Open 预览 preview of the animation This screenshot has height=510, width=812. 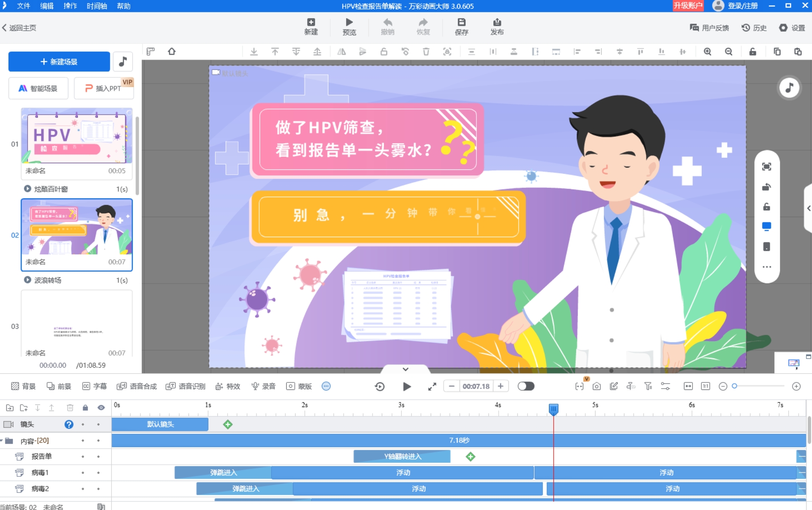349,27
